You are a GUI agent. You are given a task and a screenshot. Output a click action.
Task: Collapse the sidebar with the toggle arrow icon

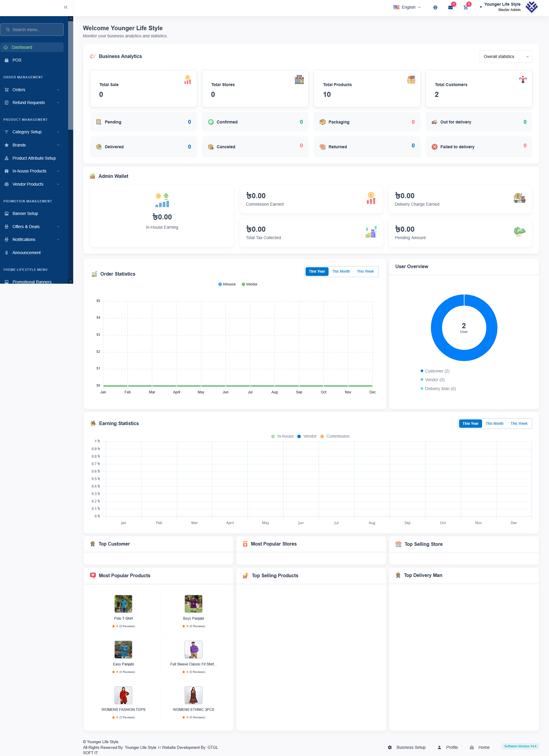(66, 7)
